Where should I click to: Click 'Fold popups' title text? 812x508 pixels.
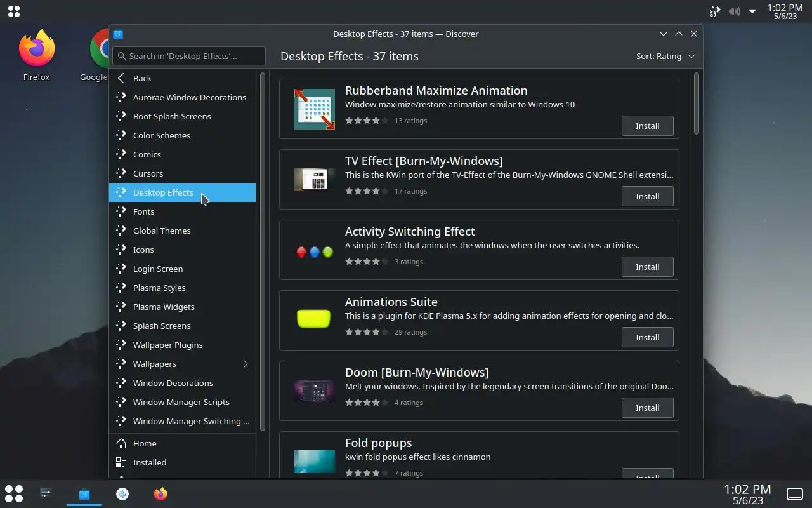click(378, 443)
